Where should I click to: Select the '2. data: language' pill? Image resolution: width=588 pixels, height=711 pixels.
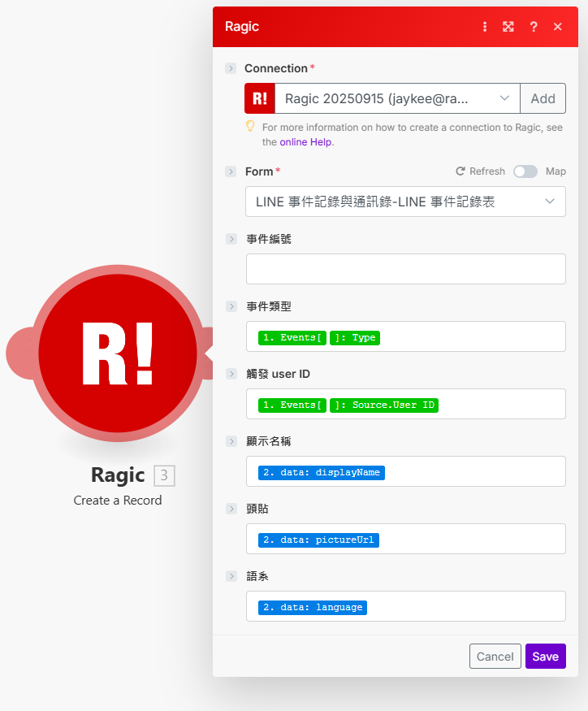[313, 607]
